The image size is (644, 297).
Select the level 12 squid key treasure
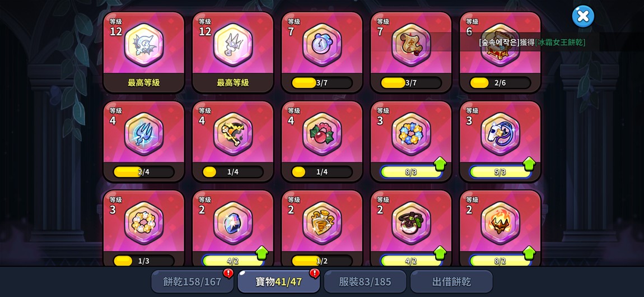(x=233, y=44)
